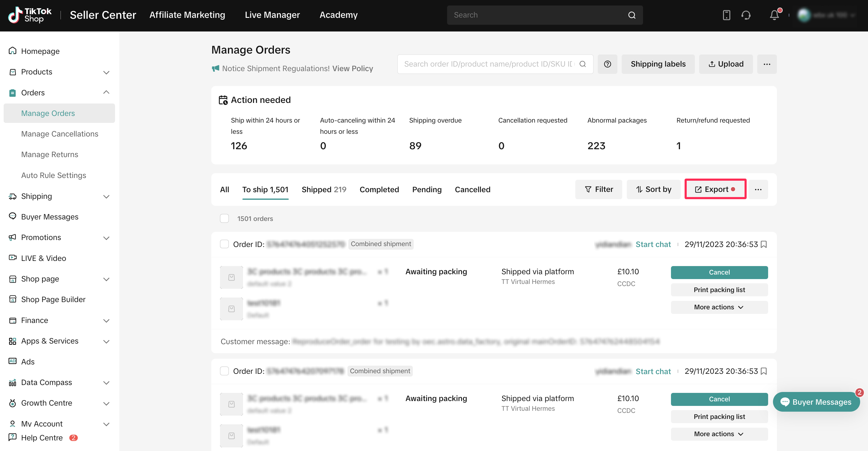The height and width of the screenshot is (451, 868).
Task: Open the three-dot menu beside Export
Action: click(x=758, y=189)
